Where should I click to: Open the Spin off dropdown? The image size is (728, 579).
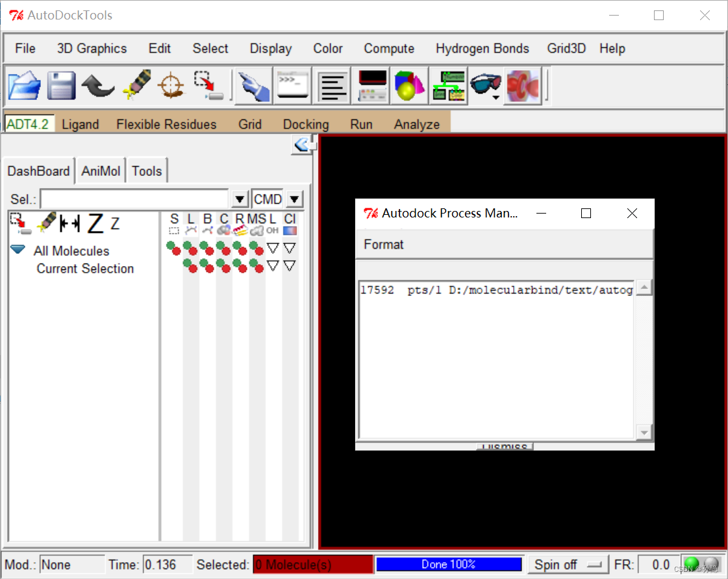point(568,565)
